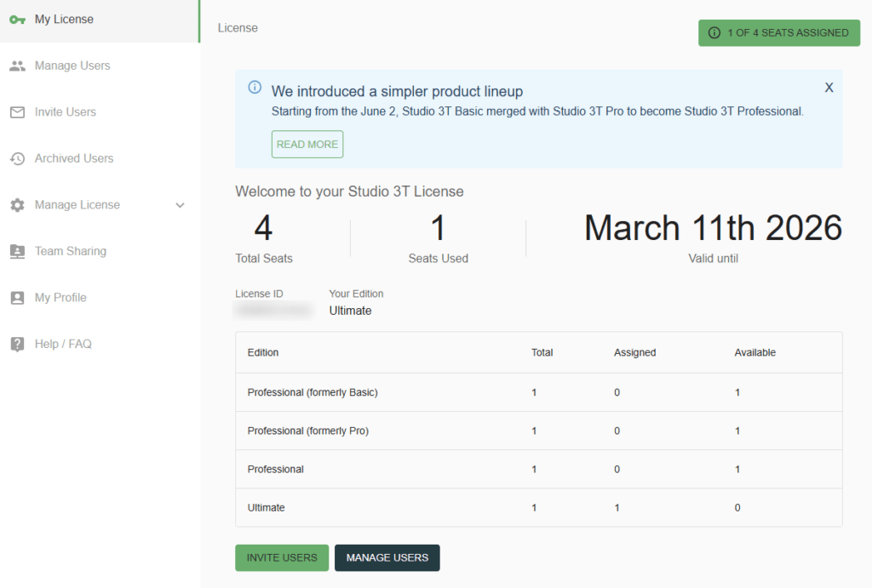Click the Seats Used number 1
The width and height of the screenshot is (872, 588).
click(439, 228)
